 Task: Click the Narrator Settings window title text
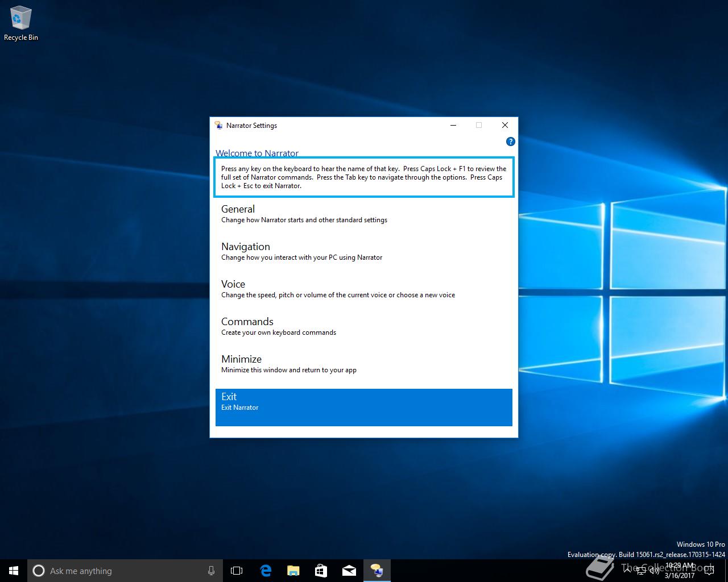[x=251, y=126]
